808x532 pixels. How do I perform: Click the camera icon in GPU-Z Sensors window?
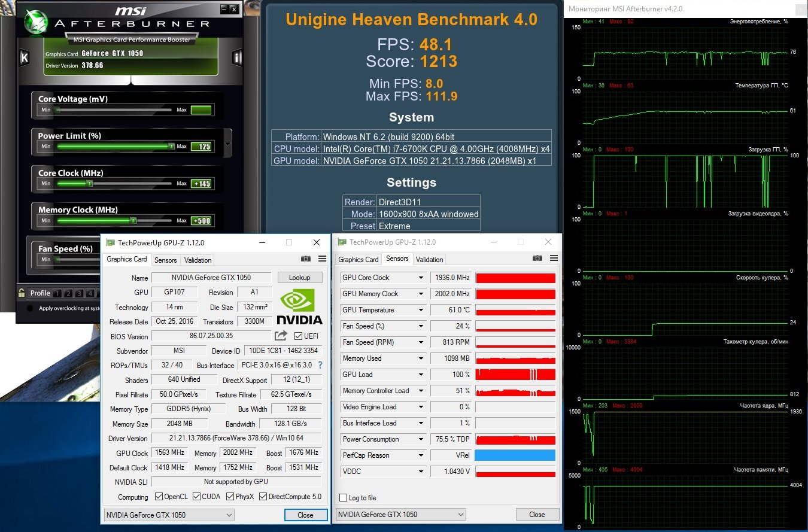pos(537,258)
